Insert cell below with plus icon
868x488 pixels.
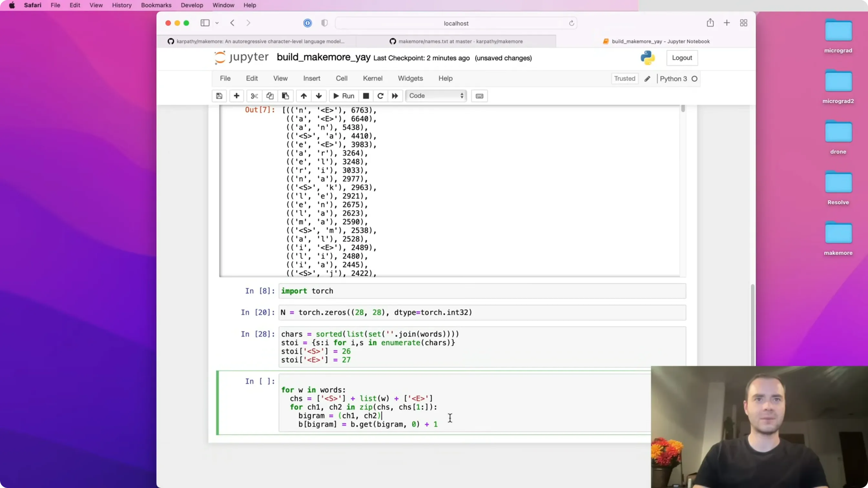coord(237,96)
